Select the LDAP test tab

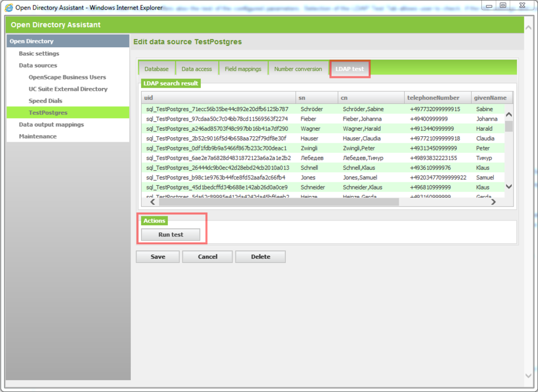(350, 69)
